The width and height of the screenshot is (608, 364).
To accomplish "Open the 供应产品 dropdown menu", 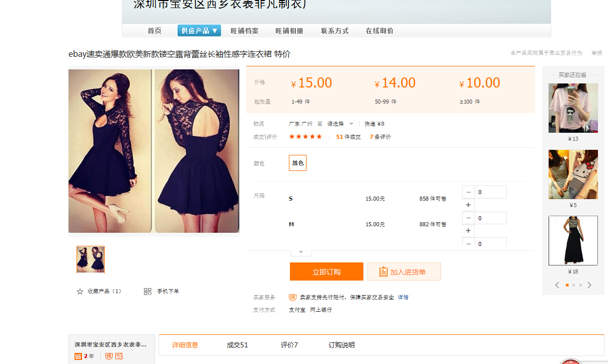I will click(199, 31).
